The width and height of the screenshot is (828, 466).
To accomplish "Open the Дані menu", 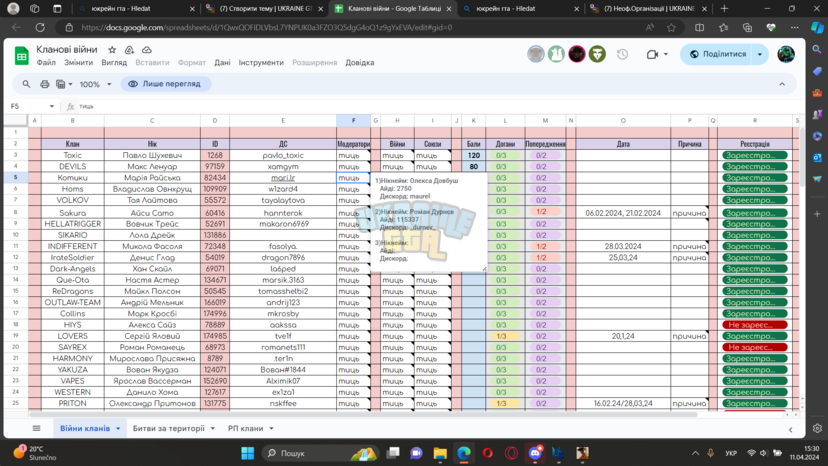I will (222, 62).
